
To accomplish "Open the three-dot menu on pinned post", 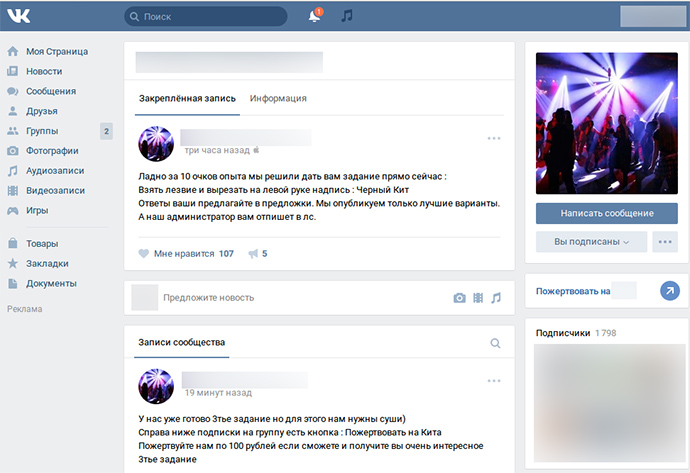I will 494,138.
